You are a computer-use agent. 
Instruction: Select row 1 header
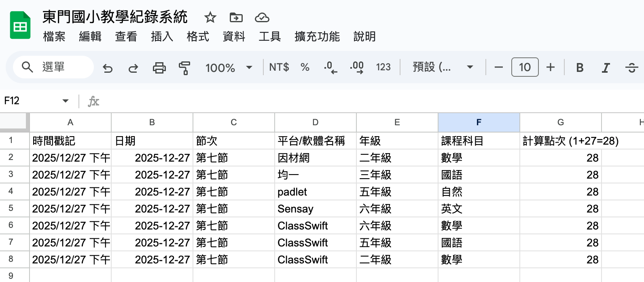pos(15,141)
